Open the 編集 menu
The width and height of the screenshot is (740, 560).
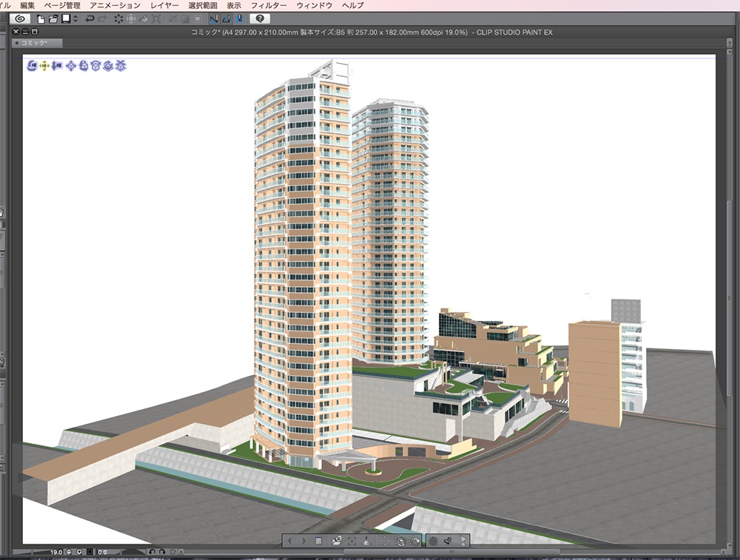tap(27, 5)
